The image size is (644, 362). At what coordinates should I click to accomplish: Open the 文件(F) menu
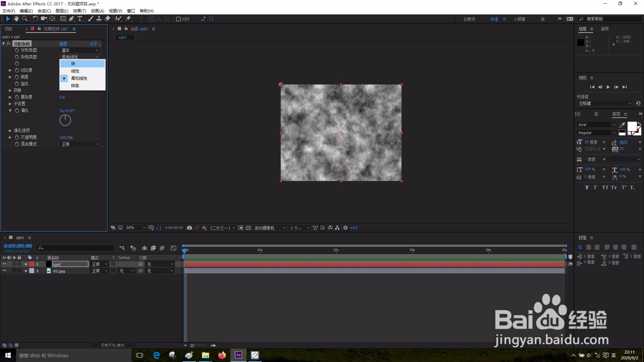click(x=9, y=11)
